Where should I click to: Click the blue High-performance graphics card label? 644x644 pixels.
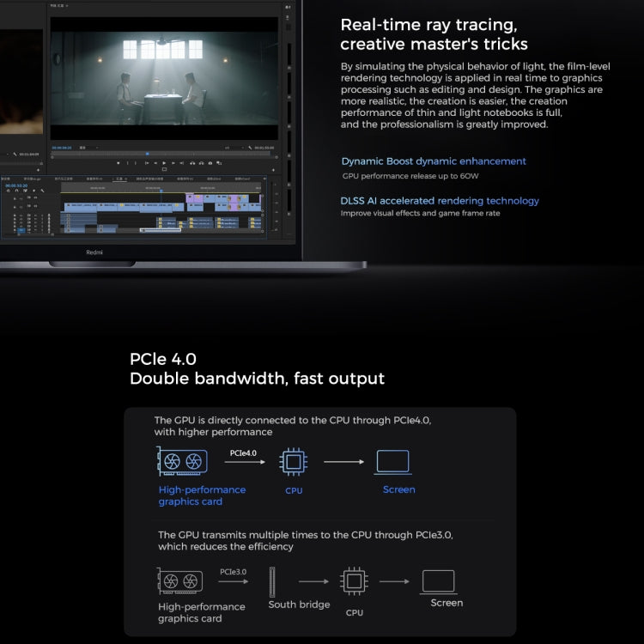202,495
